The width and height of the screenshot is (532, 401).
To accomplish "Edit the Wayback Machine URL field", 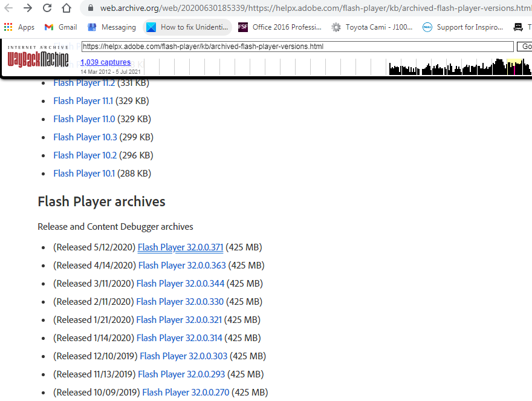I will click(x=297, y=47).
